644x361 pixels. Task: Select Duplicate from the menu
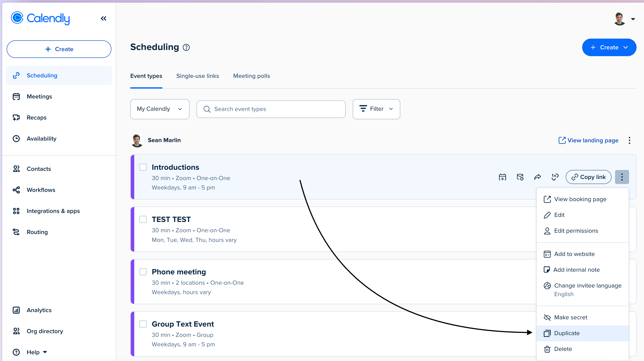[583, 333]
